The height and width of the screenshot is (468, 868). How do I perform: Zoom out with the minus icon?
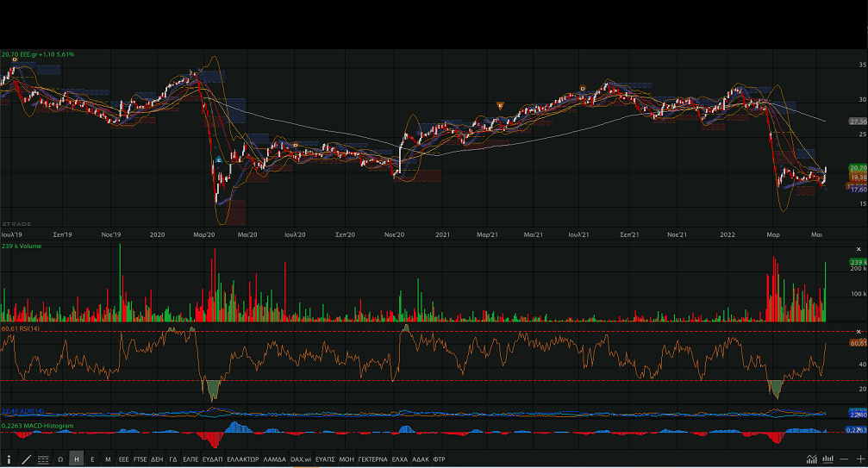tap(845, 459)
